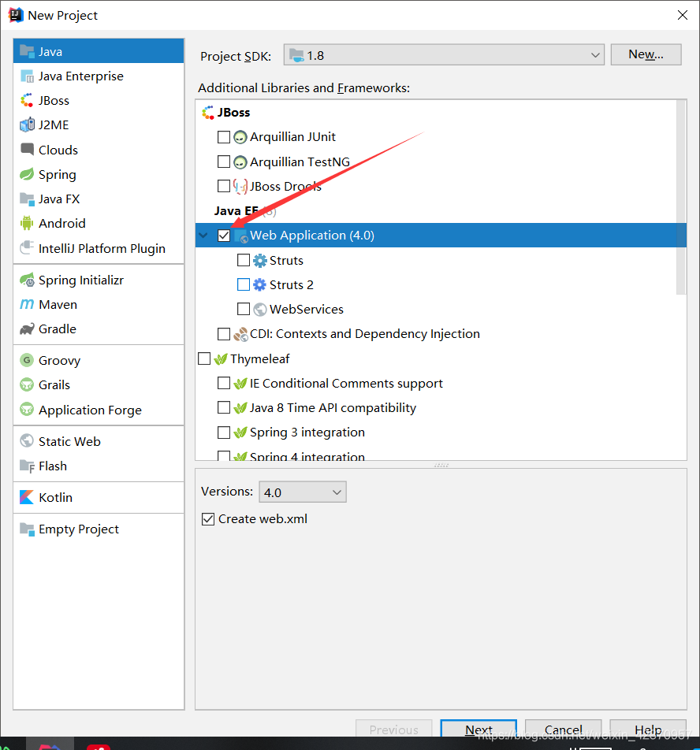Screen dimensions: 700x750
Task: Select Kotlin project type label
Action: 55,497
